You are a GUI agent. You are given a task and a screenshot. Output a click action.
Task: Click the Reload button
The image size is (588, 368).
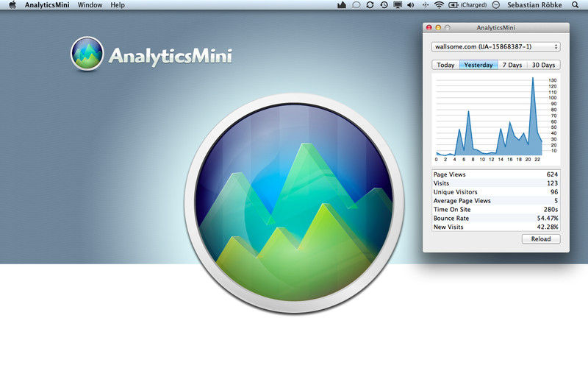point(541,238)
